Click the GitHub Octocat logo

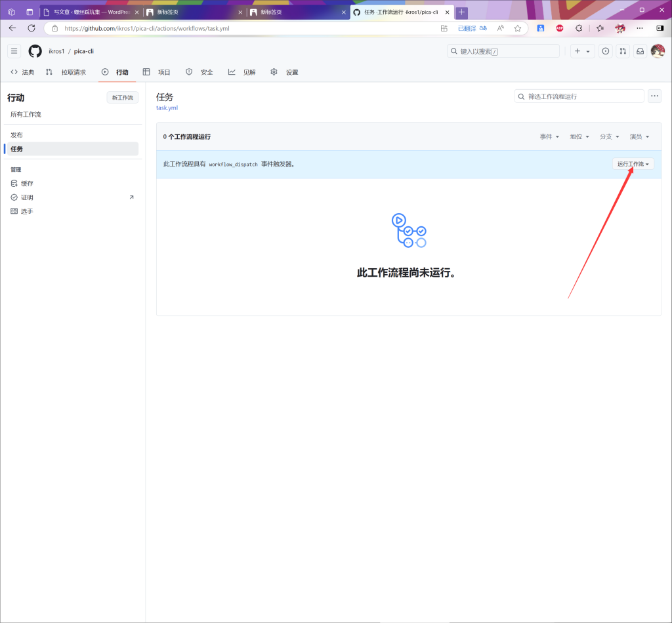click(35, 51)
